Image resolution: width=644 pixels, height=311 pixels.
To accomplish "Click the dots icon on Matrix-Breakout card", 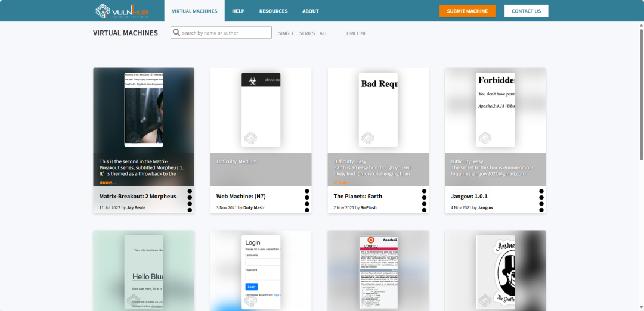I will point(190,201).
